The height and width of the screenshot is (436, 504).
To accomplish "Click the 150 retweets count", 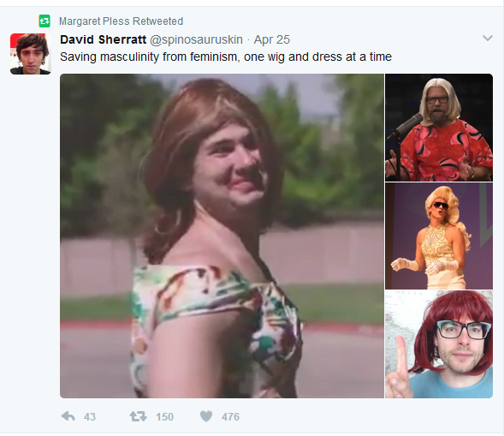I will 164,416.
